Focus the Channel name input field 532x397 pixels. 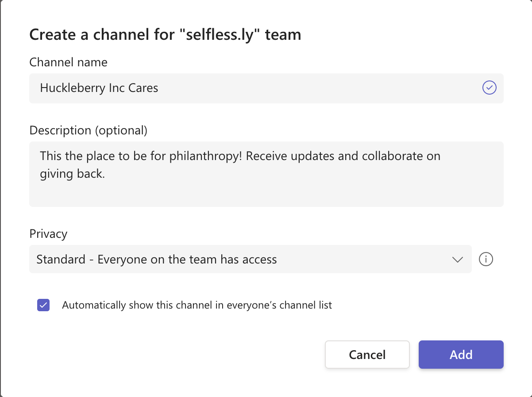coord(266,88)
